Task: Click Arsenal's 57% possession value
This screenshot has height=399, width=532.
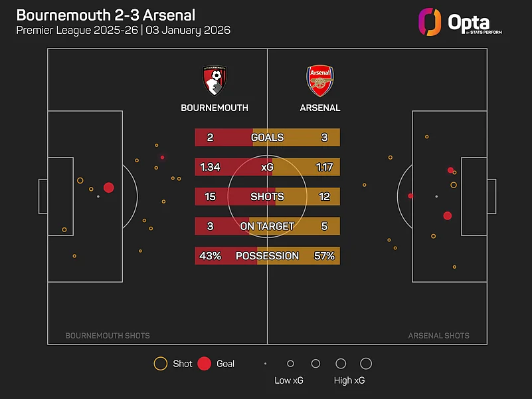Action: pos(324,255)
